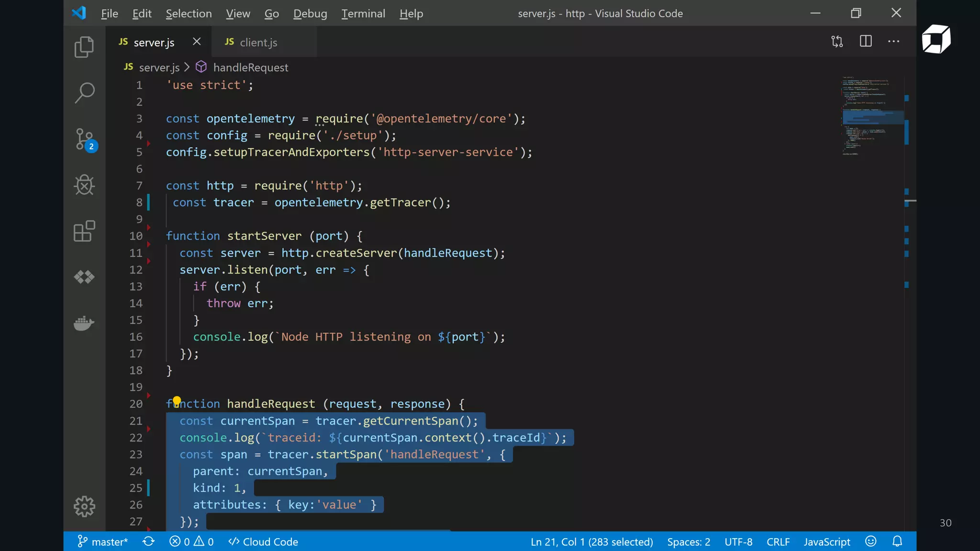Open the Explorer view in activity bar
The width and height of the screenshot is (980, 551).
84,47
